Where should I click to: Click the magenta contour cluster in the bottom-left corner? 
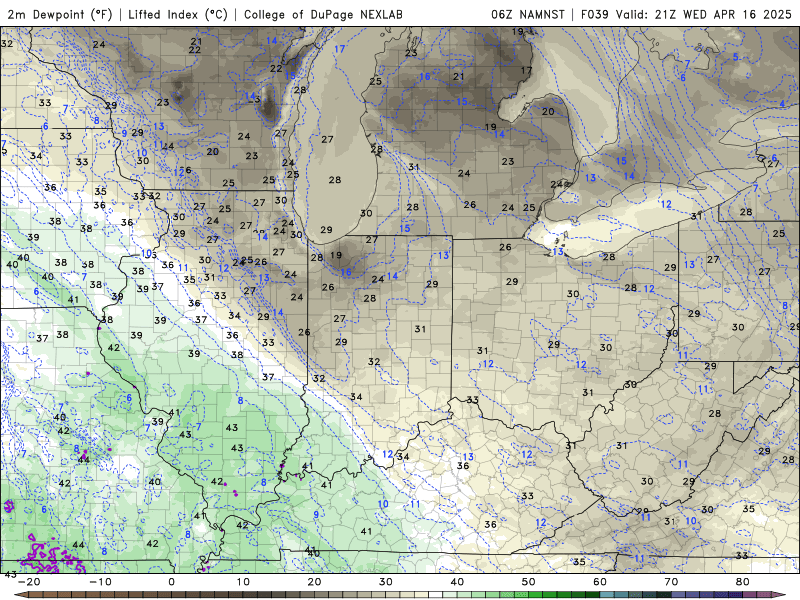[x=54, y=555]
